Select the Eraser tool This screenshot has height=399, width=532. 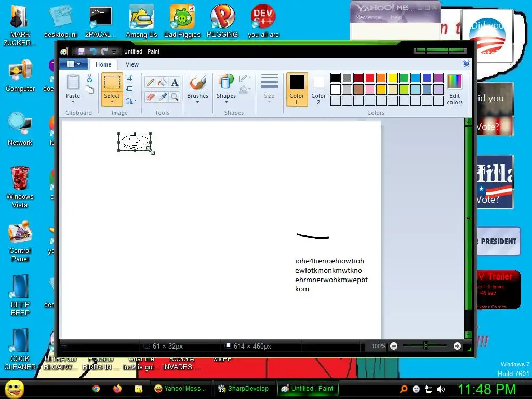(150, 97)
